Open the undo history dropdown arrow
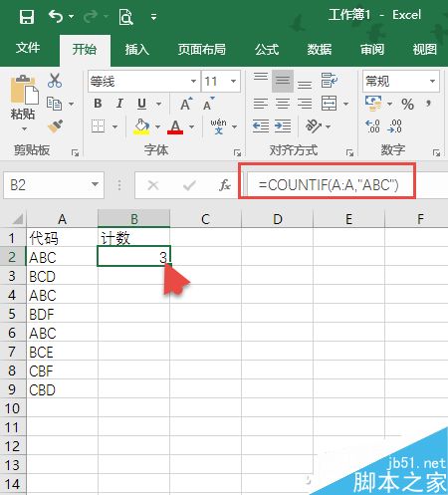 tap(71, 16)
